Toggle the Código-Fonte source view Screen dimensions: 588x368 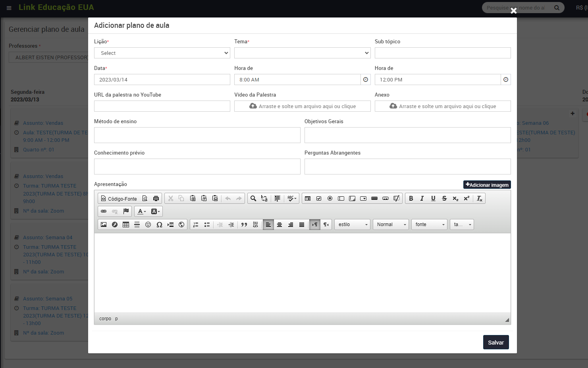119,198
